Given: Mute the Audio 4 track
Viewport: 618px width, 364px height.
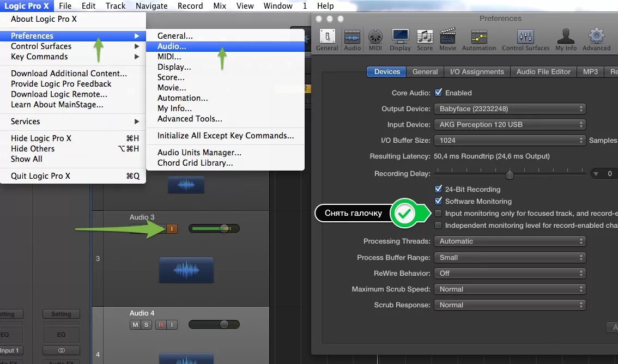Looking at the screenshot, I should click(135, 325).
